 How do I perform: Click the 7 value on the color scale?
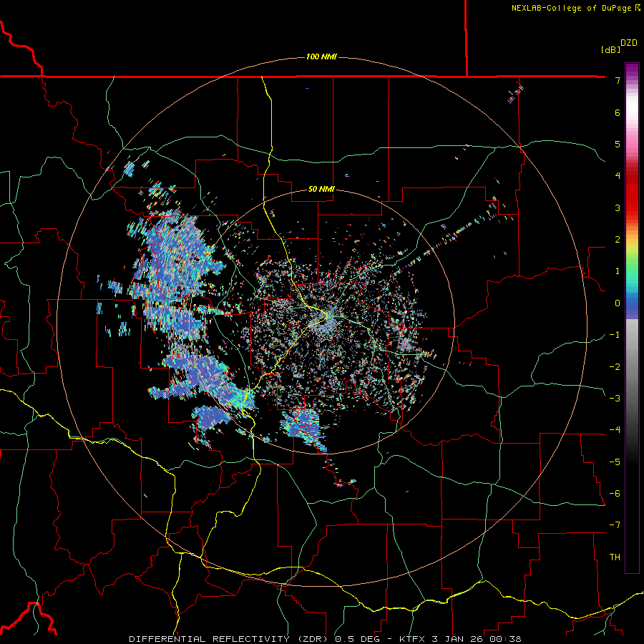point(618,80)
